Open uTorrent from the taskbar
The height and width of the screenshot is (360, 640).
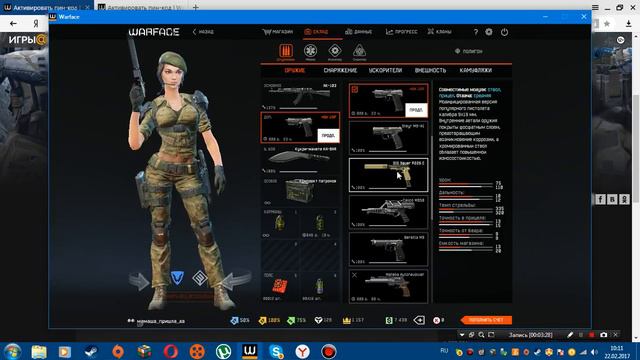pos(223,351)
